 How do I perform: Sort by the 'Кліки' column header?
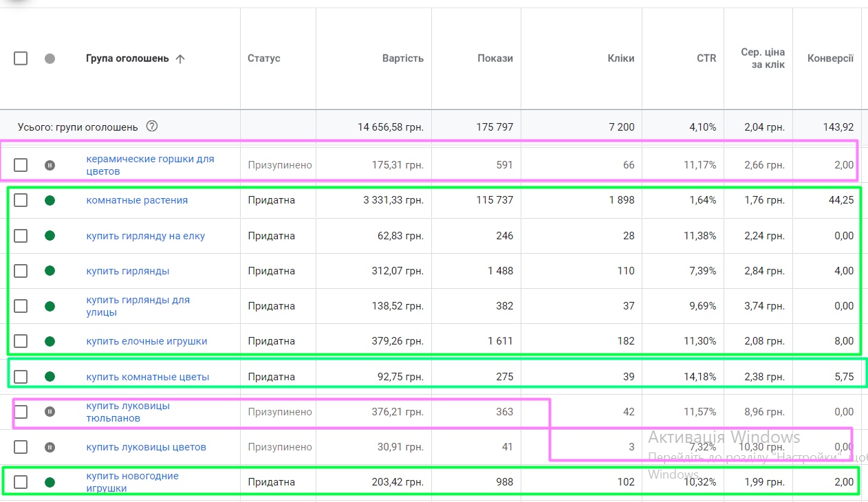(620, 58)
